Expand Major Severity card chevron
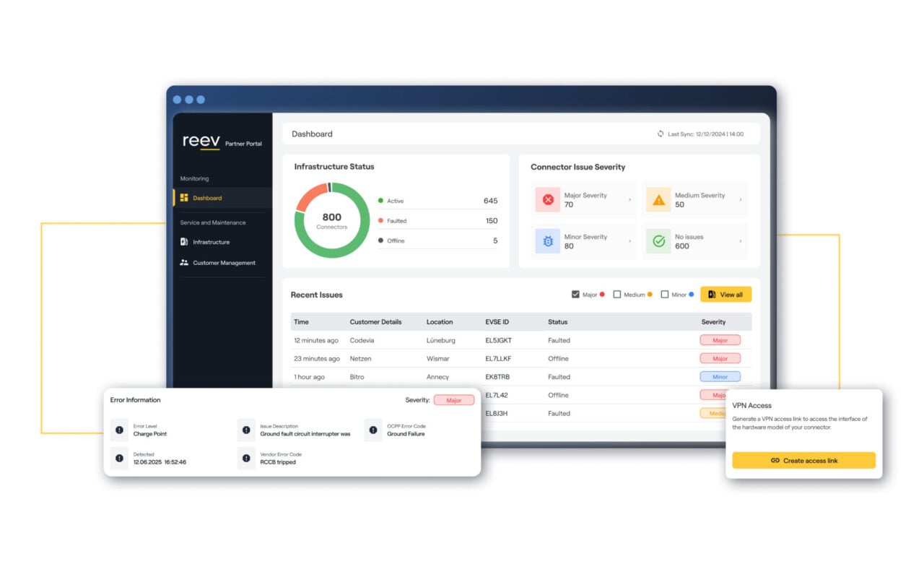The width and height of the screenshot is (924, 564). click(629, 200)
